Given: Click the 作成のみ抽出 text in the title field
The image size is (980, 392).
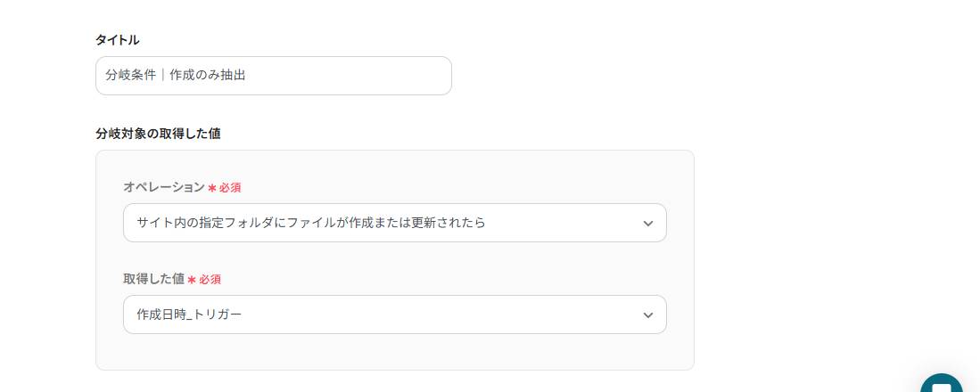Looking at the screenshot, I should pyautogui.click(x=208, y=76).
